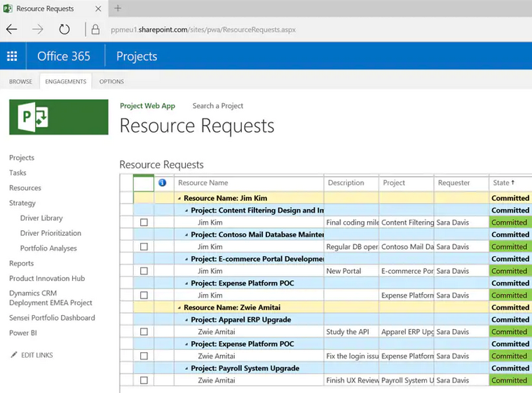Click the blue info icon column header

(x=163, y=182)
